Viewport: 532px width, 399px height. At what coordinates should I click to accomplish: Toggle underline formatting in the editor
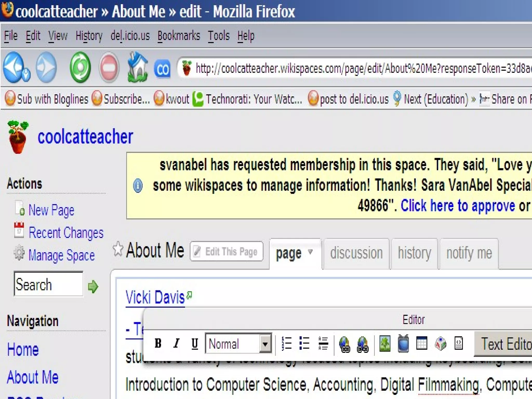pyautogui.click(x=195, y=343)
